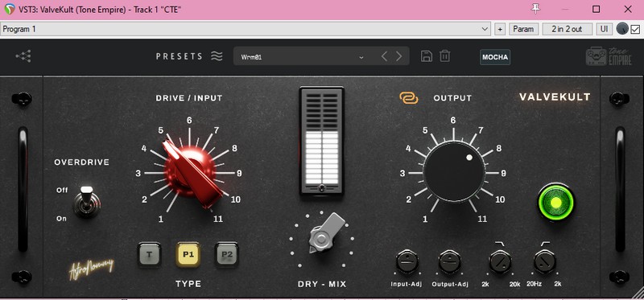Image resolution: width=644 pixels, height=300 pixels.
Task: Select the P2 type button
Action: (x=227, y=254)
